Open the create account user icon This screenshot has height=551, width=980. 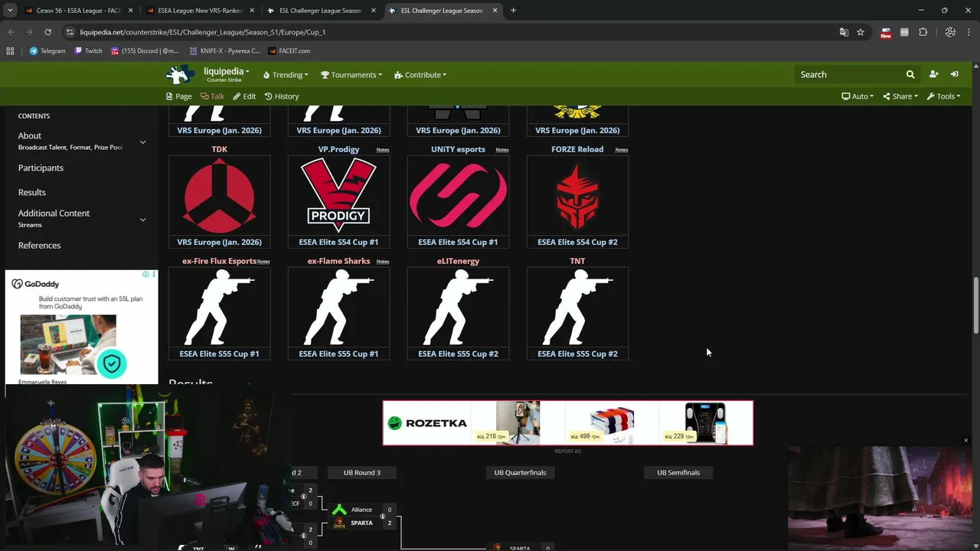933,74
